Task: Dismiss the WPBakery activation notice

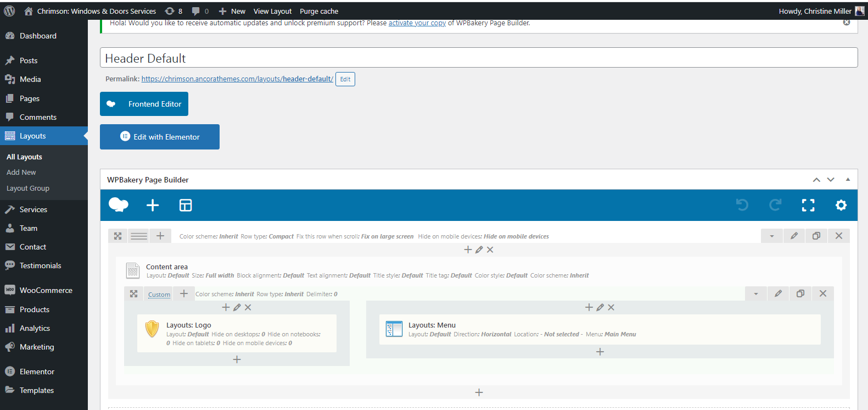Action: tap(847, 23)
